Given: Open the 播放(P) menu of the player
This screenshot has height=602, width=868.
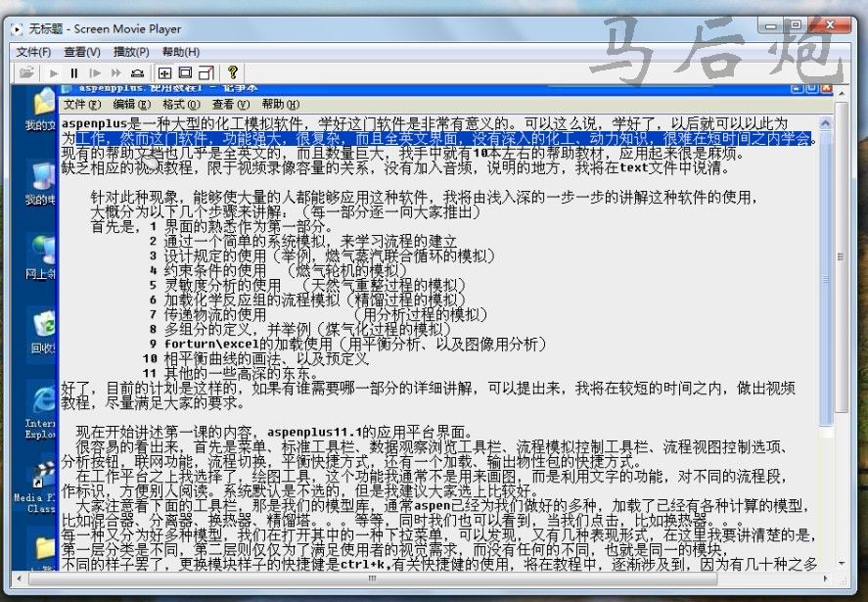Looking at the screenshot, I should (130, 52).
